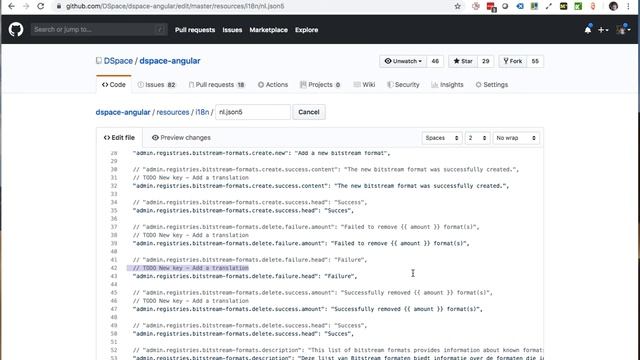Screen dimensions: 640x360
Task: Click the resources breadcrumb
Action: pyautogui.click(x=173, y=112)
